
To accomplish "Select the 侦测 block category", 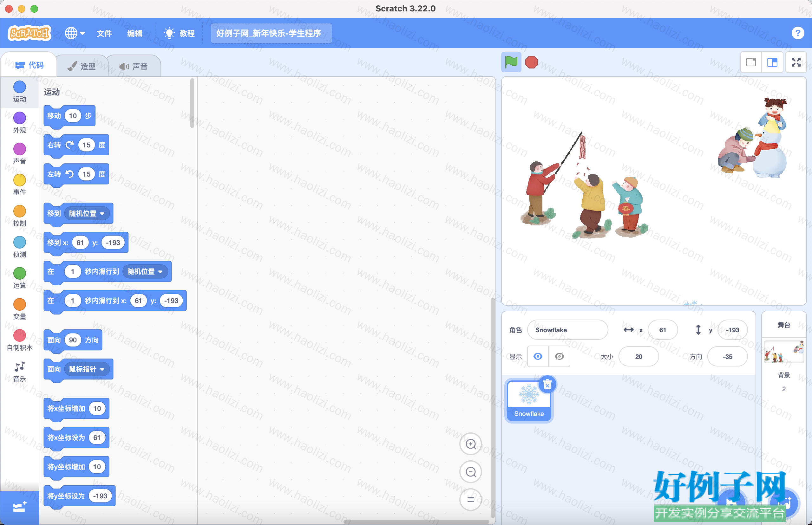I will click(x=19, y=247).
